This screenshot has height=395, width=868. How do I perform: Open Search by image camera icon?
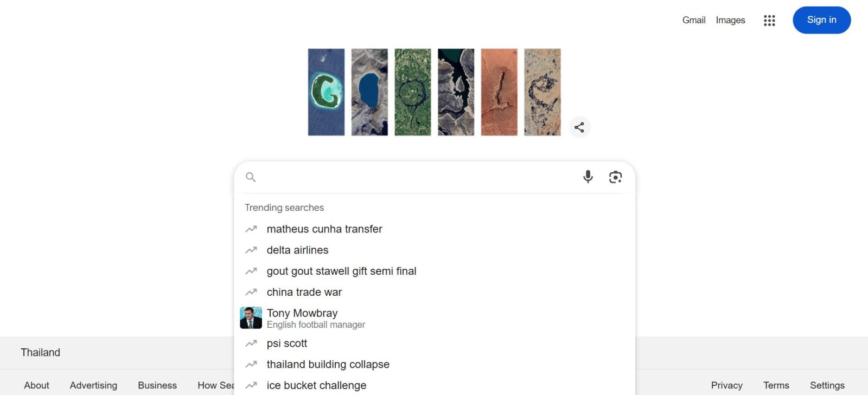tap(615, 177)
